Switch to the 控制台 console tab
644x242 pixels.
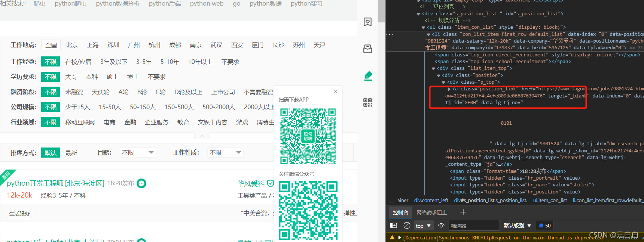pyautogui.click(x=400, y=212)
